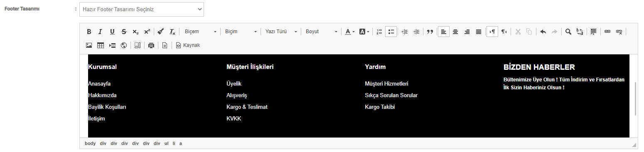Select body in the elements path
644x152 pixels.
90,143
